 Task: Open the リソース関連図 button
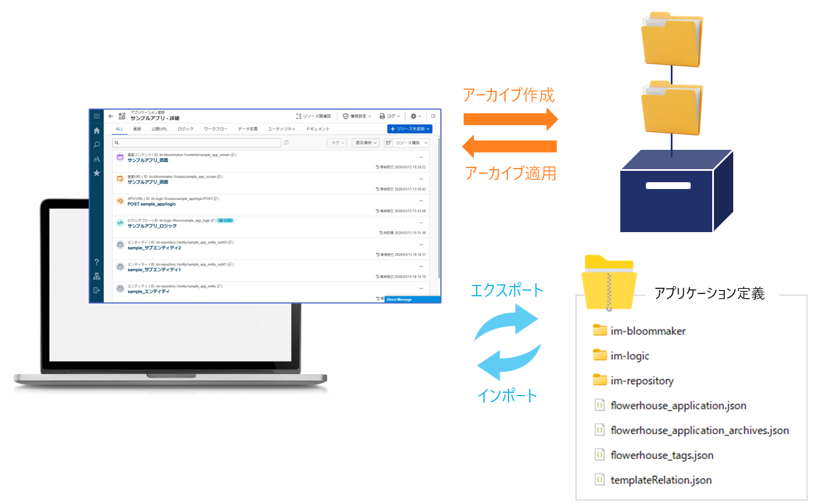point(313,116)
